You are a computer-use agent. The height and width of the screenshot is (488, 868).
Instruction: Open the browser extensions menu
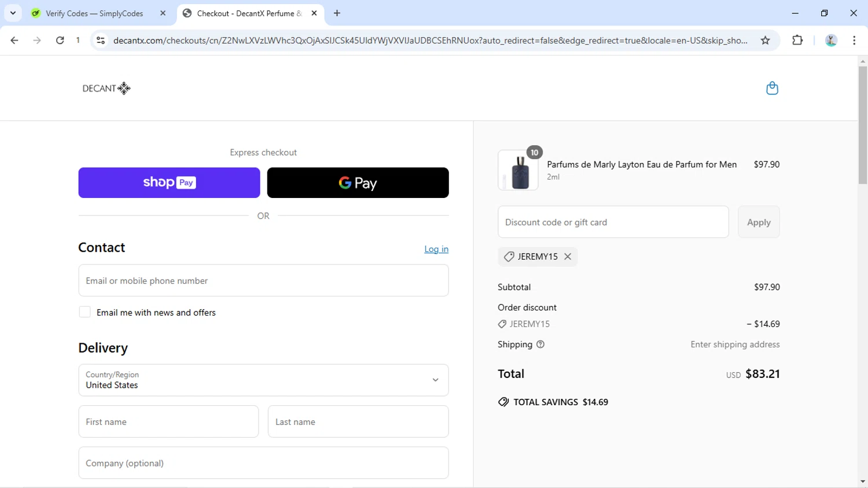click(x=797, y=41)
